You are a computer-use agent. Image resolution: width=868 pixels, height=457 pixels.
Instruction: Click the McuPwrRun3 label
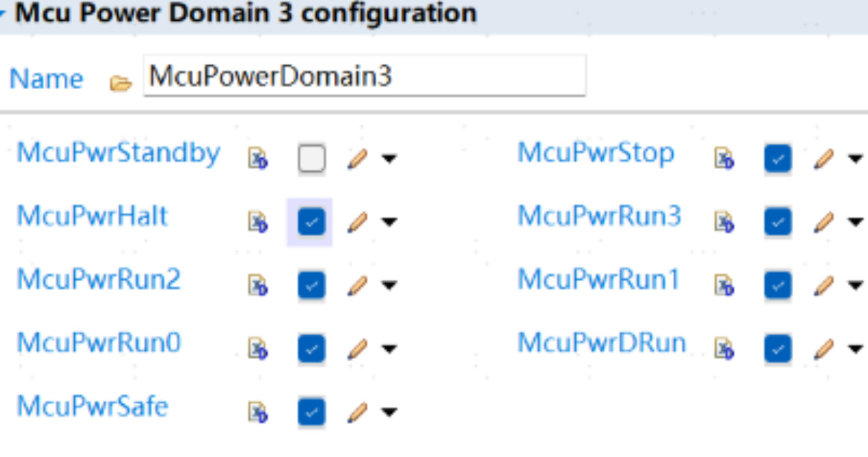[599, 216]
